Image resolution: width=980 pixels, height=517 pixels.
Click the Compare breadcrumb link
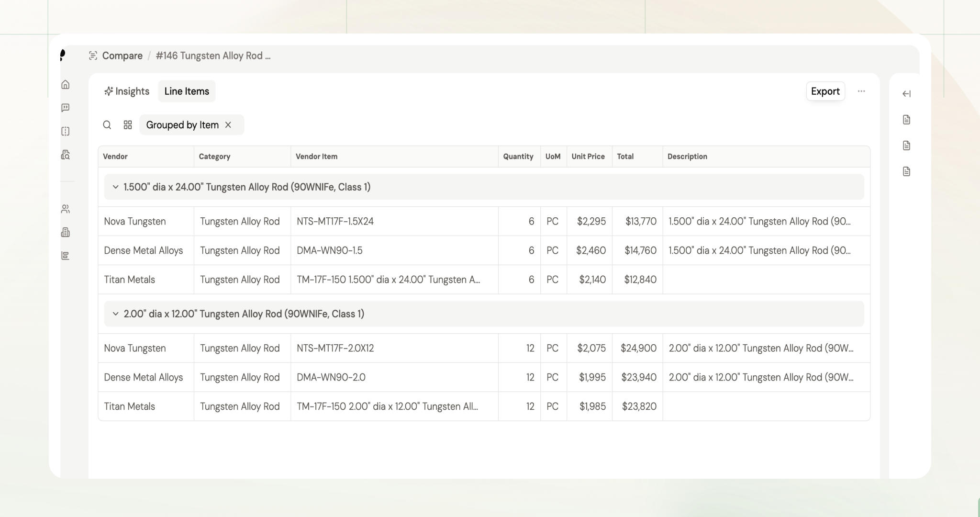[122, 56]
